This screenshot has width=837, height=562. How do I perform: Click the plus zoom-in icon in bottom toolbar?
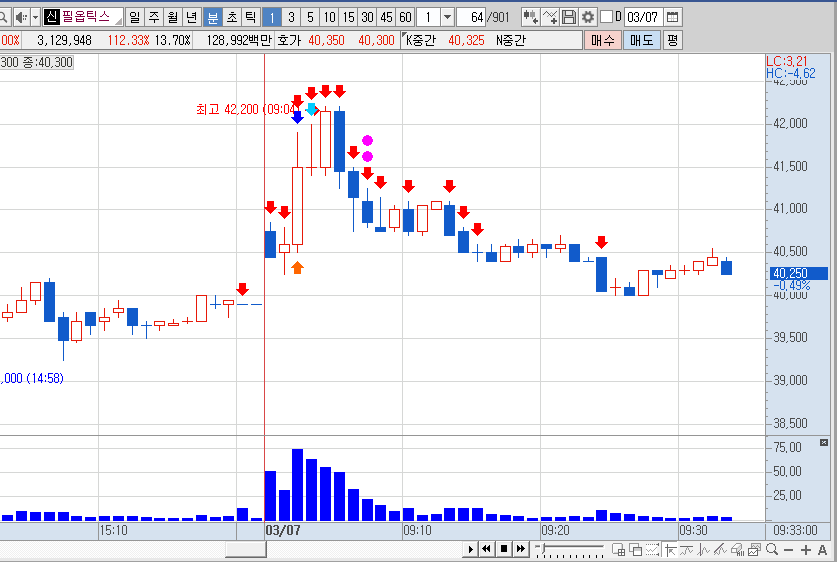(x=806, y=549)
